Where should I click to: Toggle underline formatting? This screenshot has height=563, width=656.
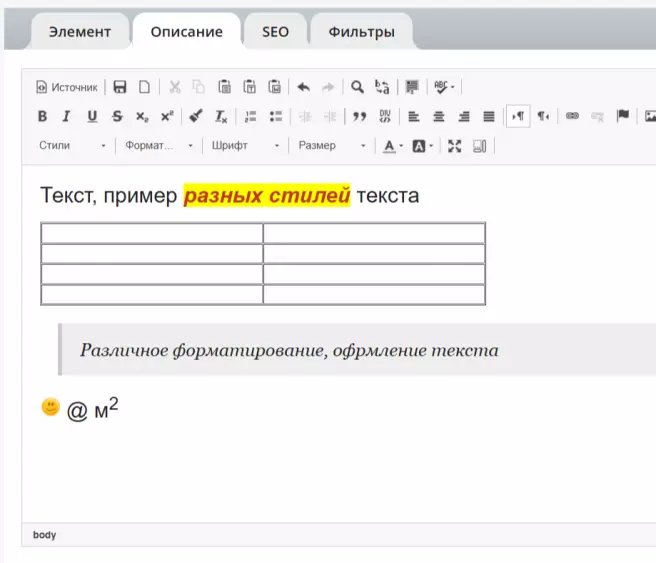(x=92, y=116)
